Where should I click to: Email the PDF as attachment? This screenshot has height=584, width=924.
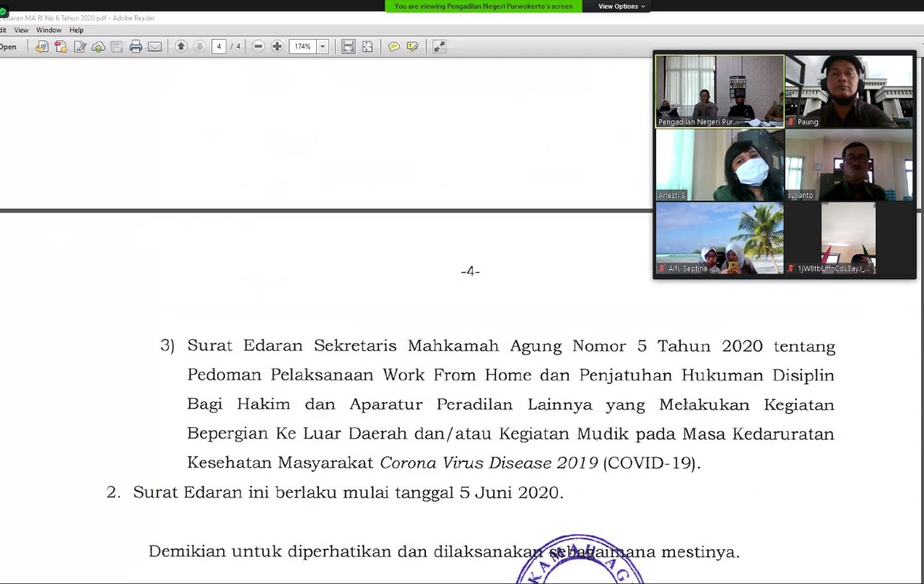pos(154,46)
